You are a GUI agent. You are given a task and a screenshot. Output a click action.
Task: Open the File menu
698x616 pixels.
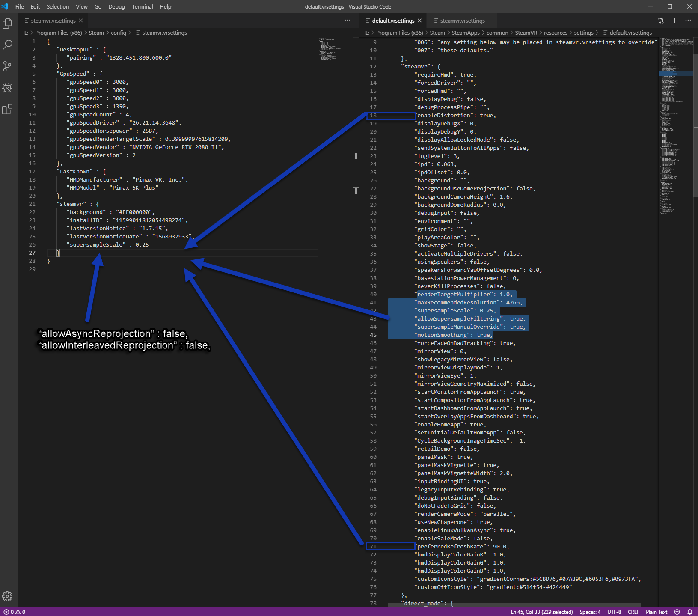point(19,6)
